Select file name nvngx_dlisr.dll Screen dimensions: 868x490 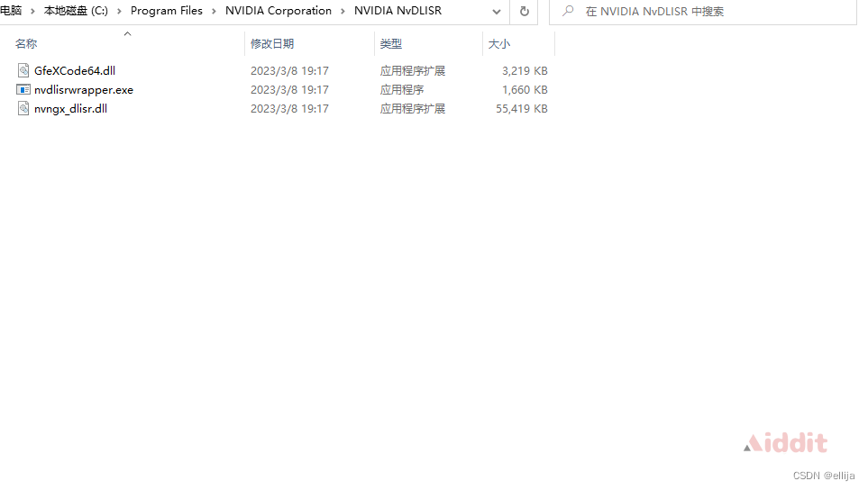[x=71, y=108]
